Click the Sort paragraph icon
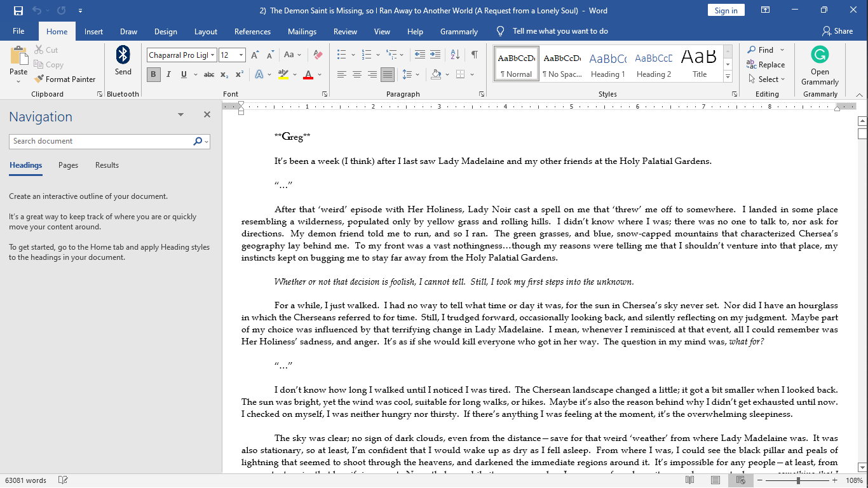 click(454, 55)
